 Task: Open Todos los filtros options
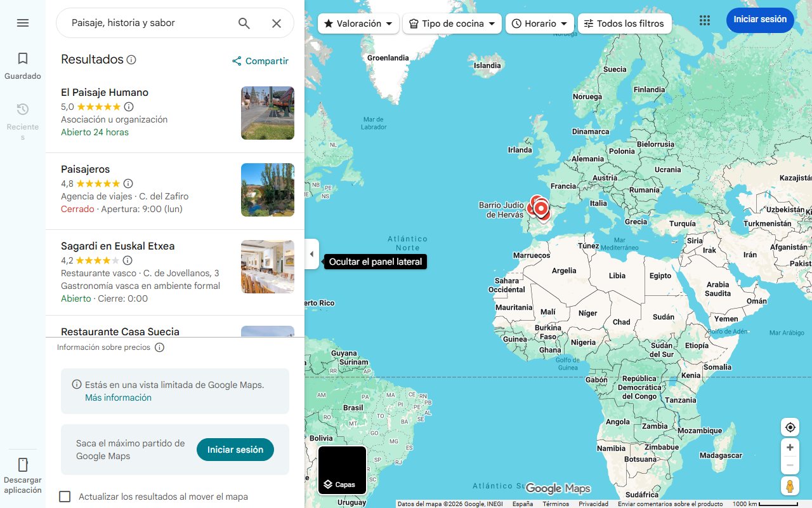(624, 23)
